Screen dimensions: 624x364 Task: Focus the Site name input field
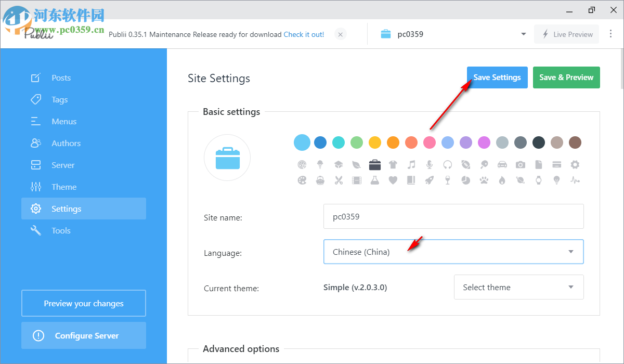[453, 216]
